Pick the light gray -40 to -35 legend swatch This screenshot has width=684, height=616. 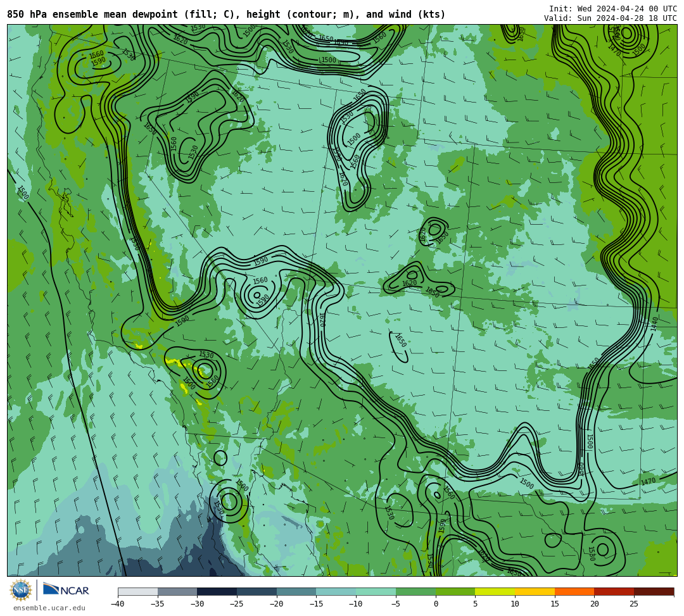(x=138, y=591)
